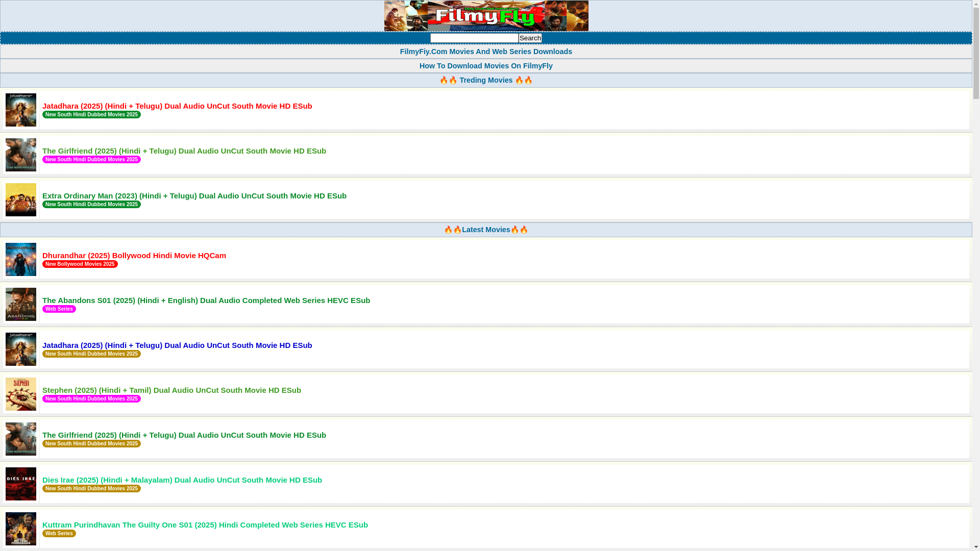The height and width of the screenshot is (551, 980).
Task: Click Web Series tag under Kuttram Purindhavan
Action: pos(59,534)
